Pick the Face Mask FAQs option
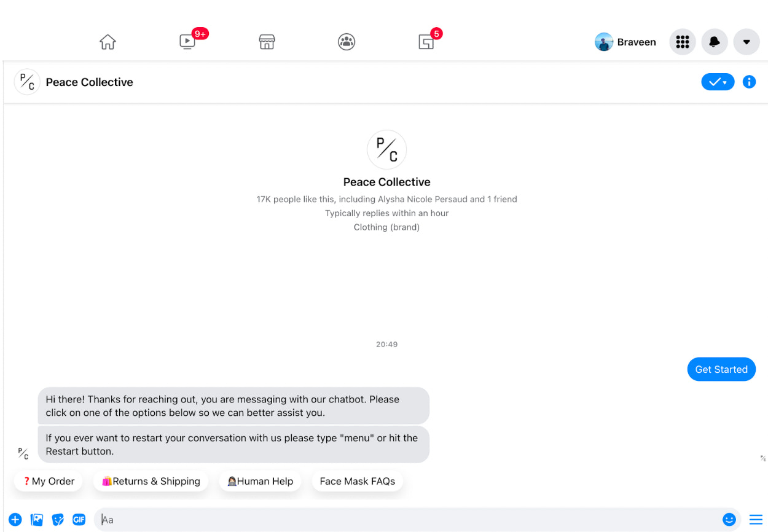The width and height of the screenshot is (768, 532). point(357,481)
